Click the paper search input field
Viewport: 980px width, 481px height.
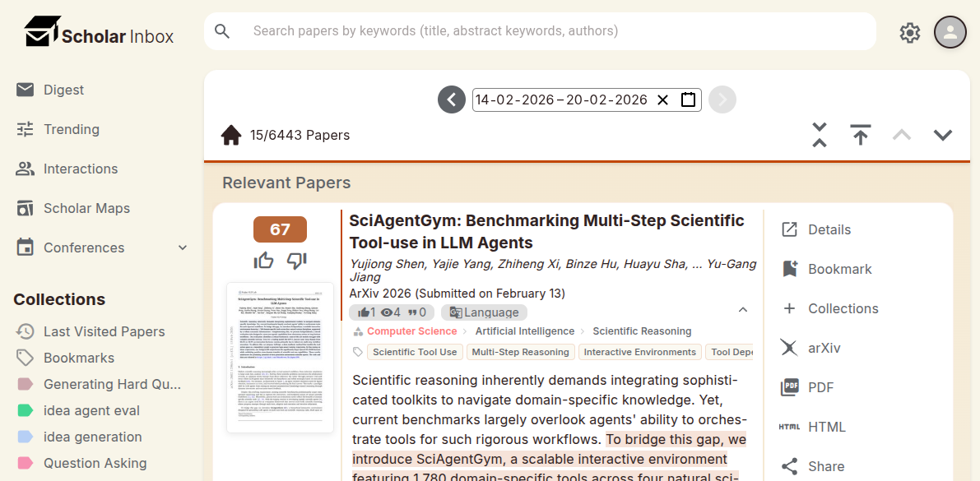[x=540, y=31]
